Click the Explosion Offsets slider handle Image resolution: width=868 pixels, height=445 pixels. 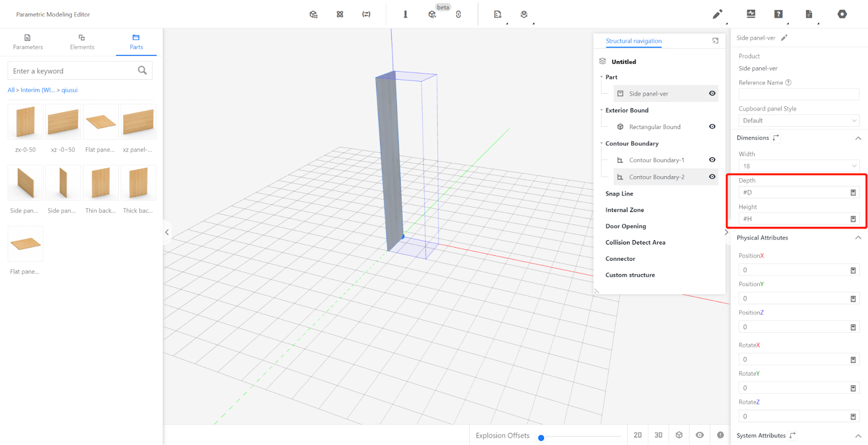coord(541,437)
